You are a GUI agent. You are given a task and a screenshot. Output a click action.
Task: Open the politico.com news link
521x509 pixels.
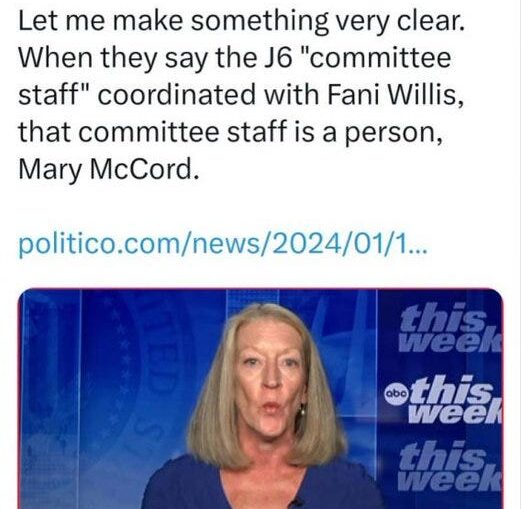pos(222,244)
